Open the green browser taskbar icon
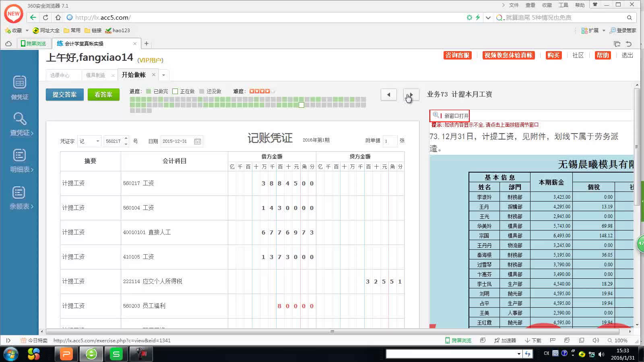Viewport: 644px width, 362px height. tap(91, 354)
